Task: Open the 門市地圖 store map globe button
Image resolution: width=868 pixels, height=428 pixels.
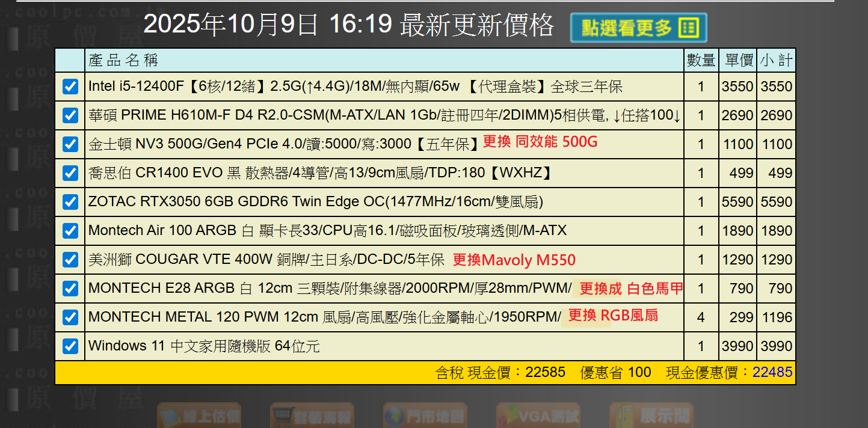Action: tap(425, 415)
